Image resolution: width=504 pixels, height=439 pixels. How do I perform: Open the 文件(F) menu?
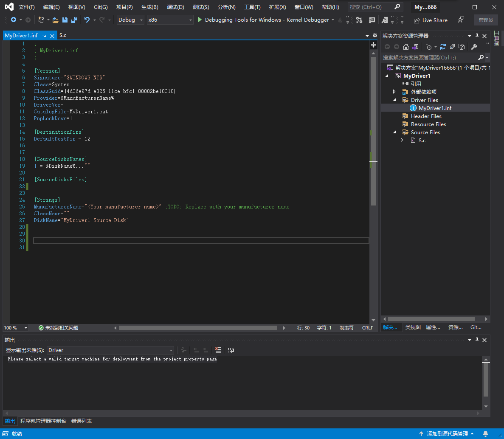point(27,7)
